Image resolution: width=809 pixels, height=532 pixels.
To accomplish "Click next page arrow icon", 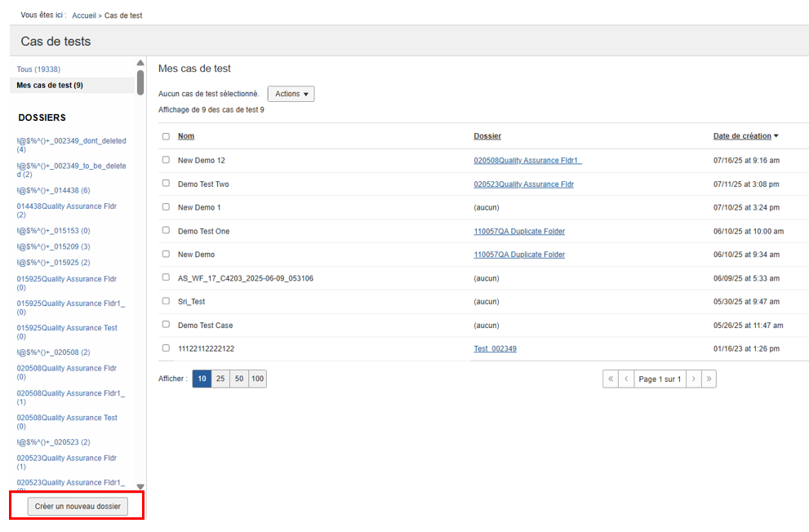I will (x=693, y=379).
